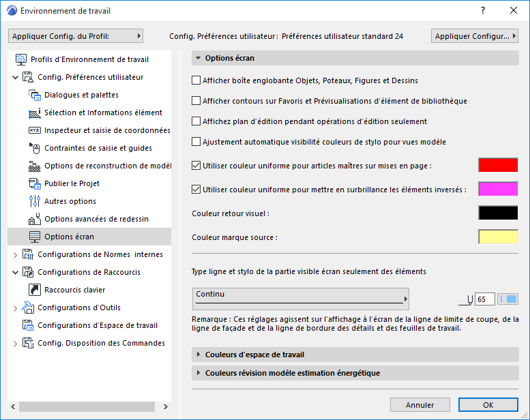Click the Raccourcis clavier icon
The width and height of the screenshot is (530, 420).
click(35, 290)
